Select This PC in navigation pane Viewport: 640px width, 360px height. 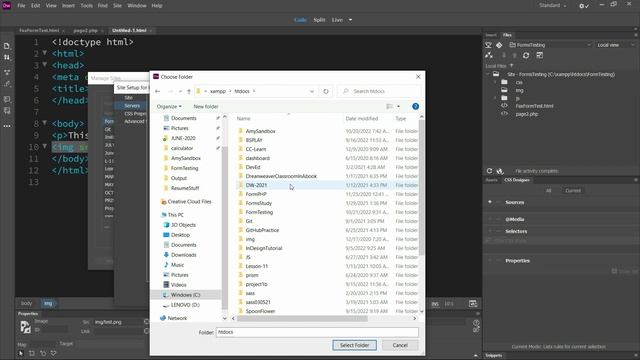[x=176, y=215]
